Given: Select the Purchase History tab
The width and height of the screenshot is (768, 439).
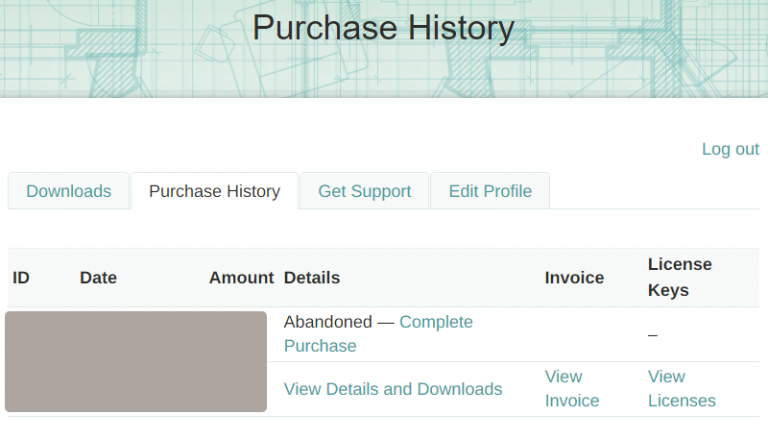Looking at the screenshot, I should point(214,191).
